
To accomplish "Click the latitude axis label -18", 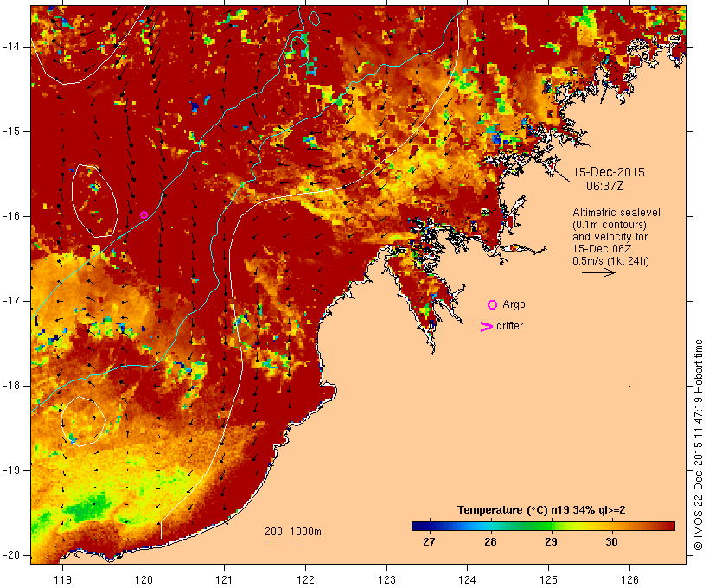I will (11, 386).
